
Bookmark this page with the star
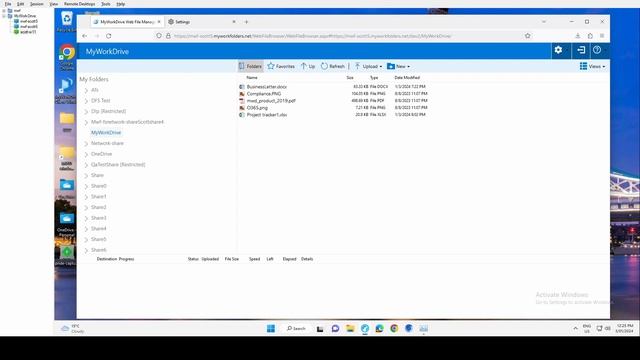[527, 36]
